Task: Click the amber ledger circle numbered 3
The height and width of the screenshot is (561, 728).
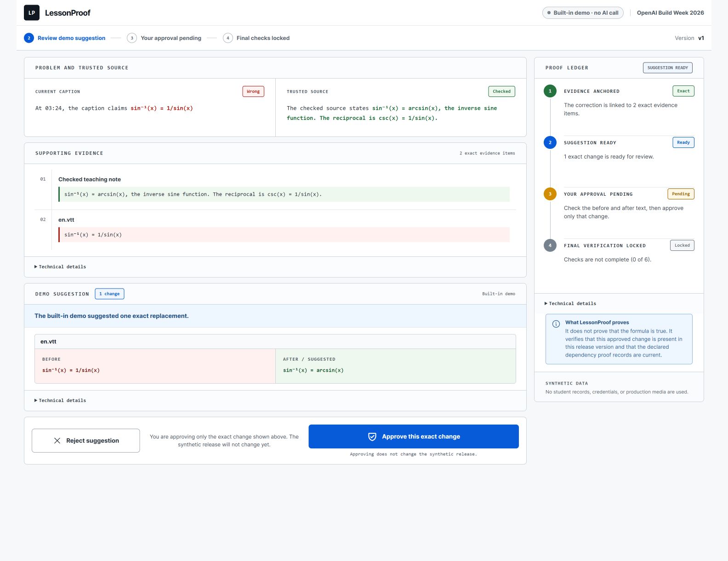Action: click(x=550, y=194)
